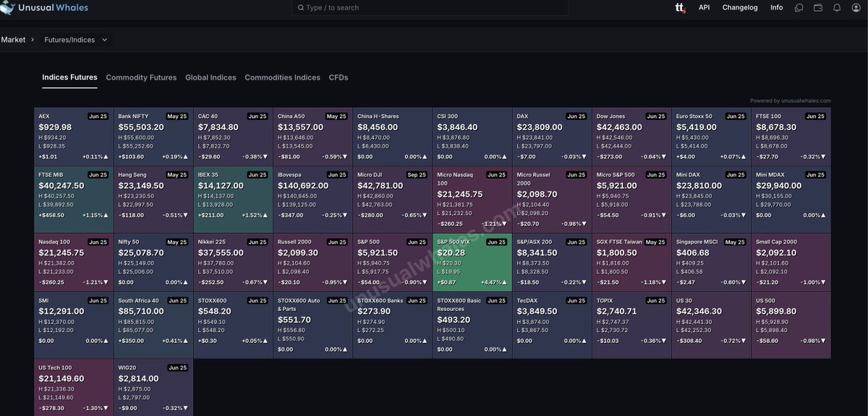The image size is (868, 416).
Task: Switch to the CFDs tab
Action: [x=339, y=77]
